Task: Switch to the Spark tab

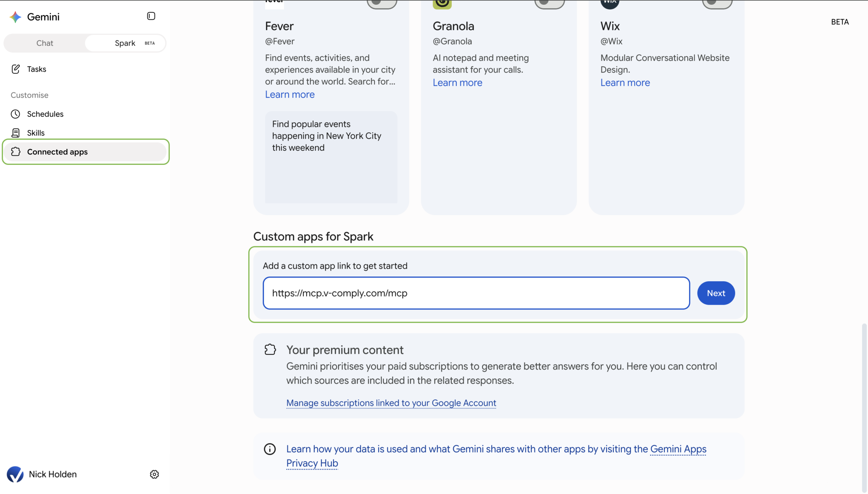Action: pos(125,43)
